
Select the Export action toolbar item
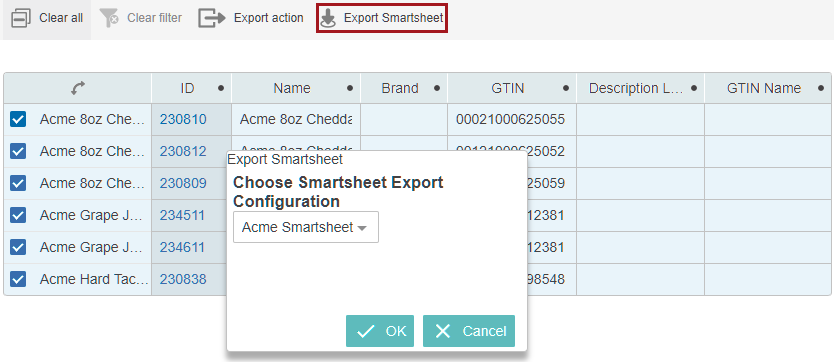(x=251, y=18)
